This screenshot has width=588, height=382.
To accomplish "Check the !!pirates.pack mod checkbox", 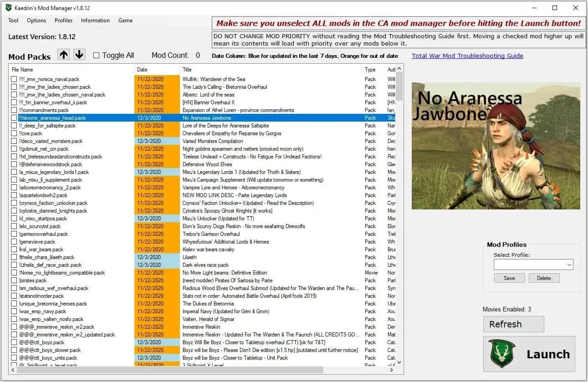I will [x=14, y=280].
